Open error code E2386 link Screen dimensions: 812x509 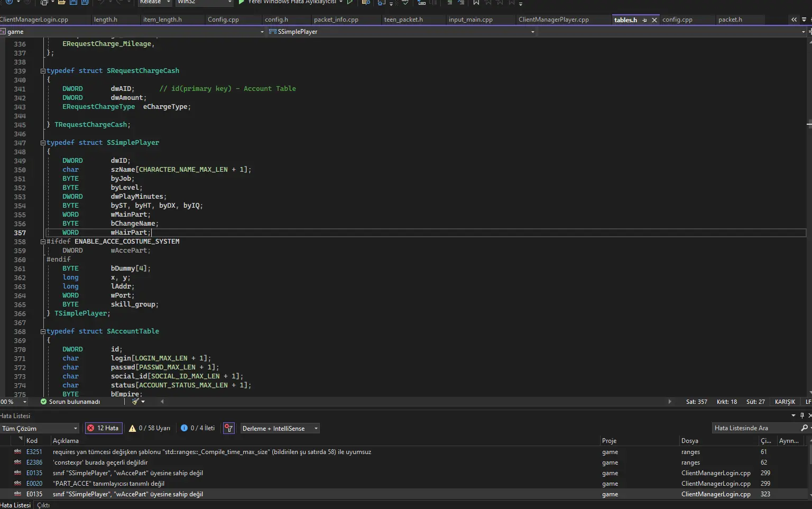point(34,462)
